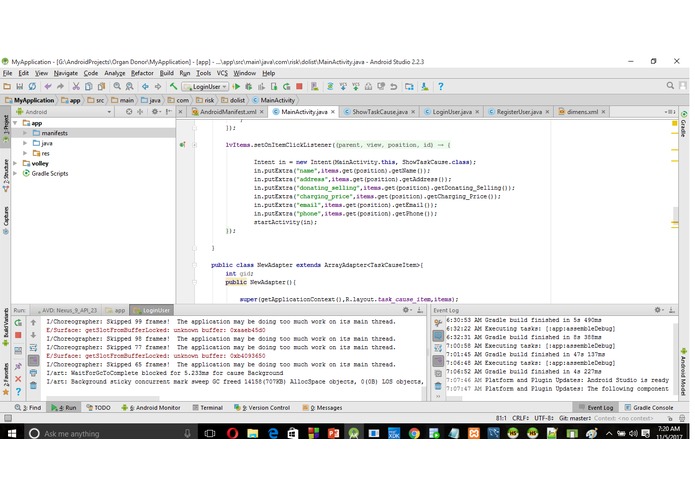Toggle the Build Variants stripe button
This screenshot has height=494, width=695.
pyautogui.click(x=5, y=327)
